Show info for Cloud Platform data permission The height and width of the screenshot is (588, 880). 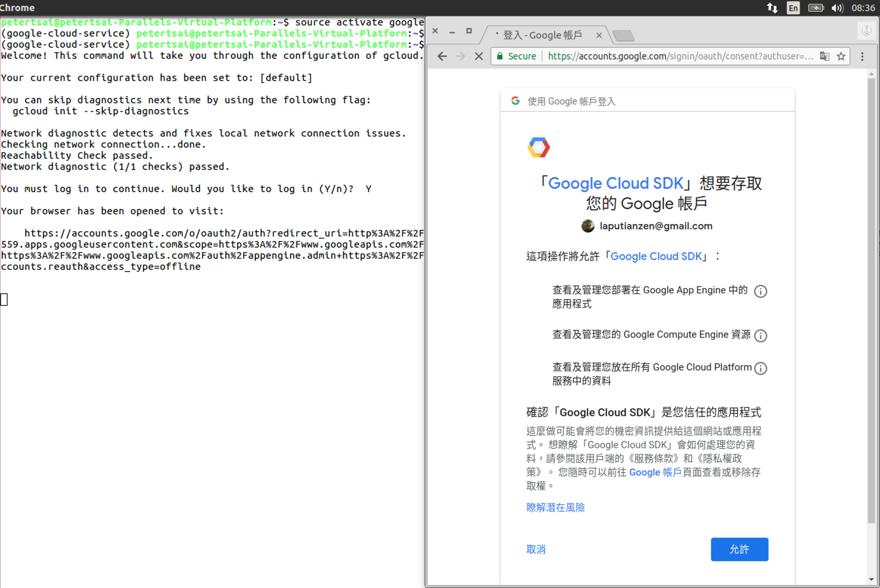(760, 368)
